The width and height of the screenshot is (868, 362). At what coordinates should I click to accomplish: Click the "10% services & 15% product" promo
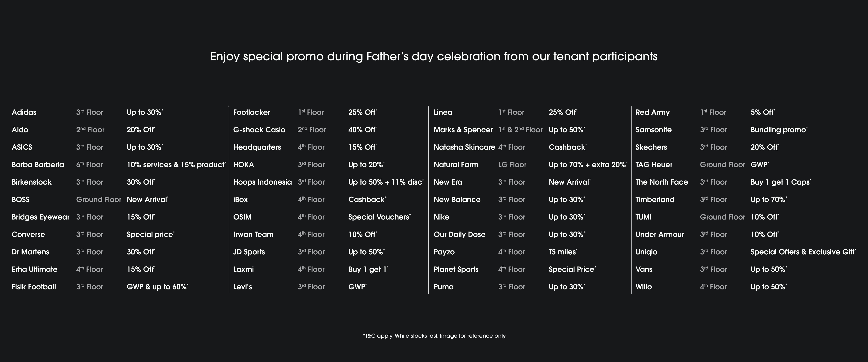point(176,165)
